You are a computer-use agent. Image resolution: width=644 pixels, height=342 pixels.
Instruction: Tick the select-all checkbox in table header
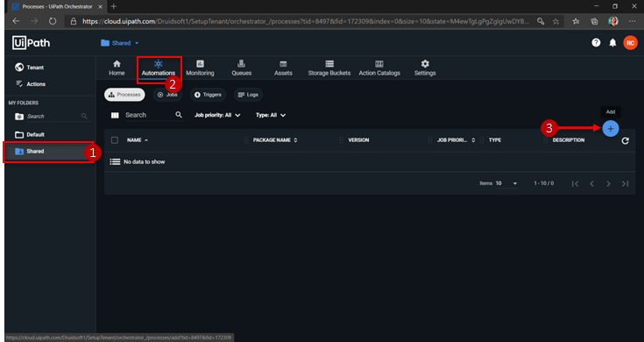click(115, 140)
